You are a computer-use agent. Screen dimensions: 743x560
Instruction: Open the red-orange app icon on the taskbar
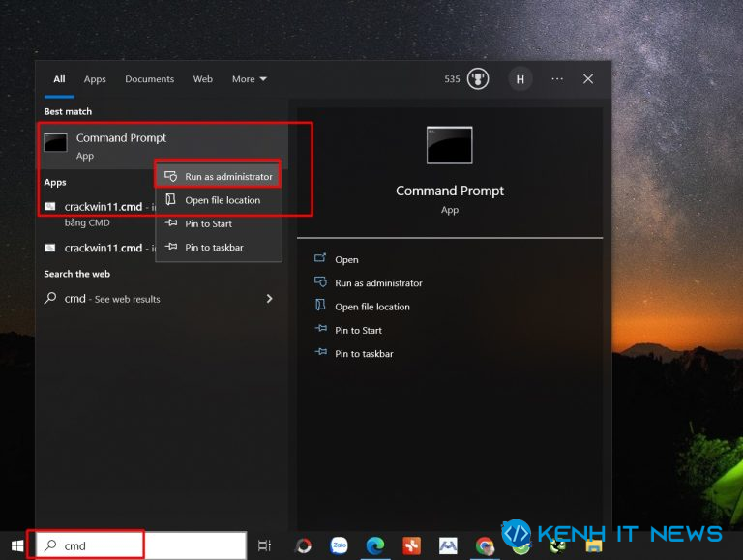coord(412,545)
